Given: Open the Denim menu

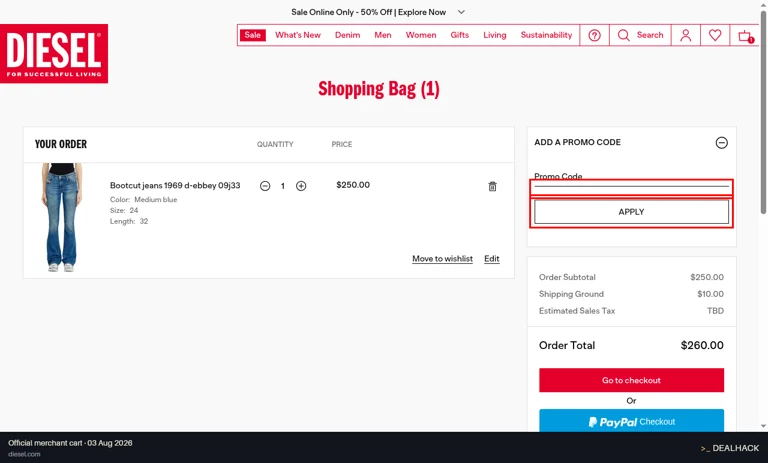Looking at the screenshot, I should [x=347, y=35].
